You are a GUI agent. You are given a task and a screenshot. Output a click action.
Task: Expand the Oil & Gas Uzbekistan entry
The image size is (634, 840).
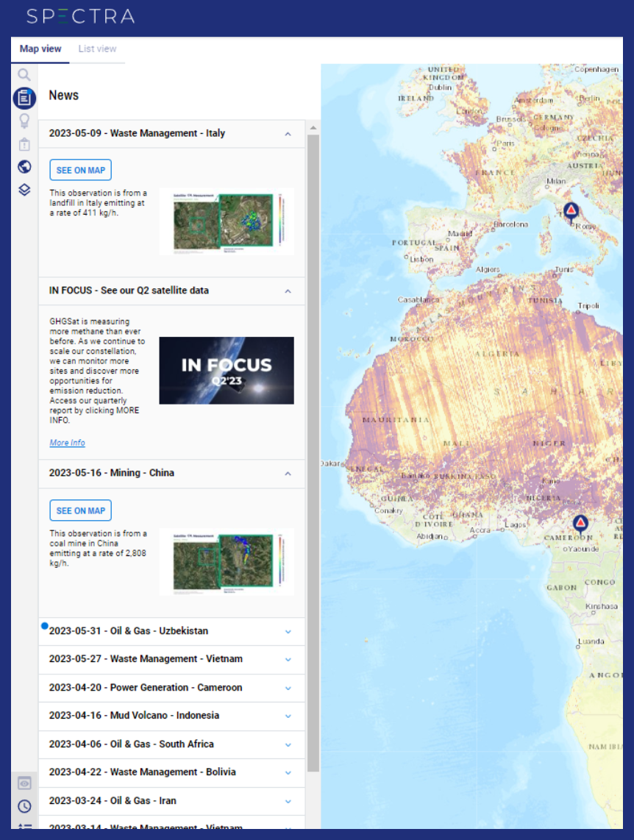click(x=288, y=631)
